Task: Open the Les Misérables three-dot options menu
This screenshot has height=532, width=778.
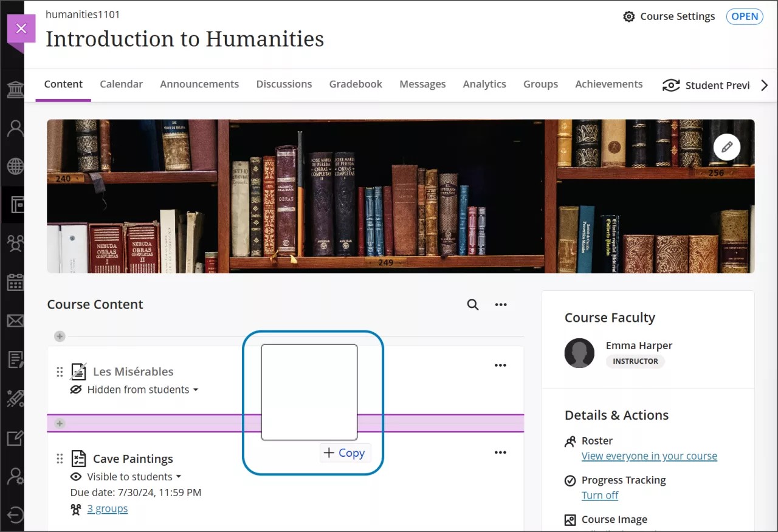Action: [x=500, y=365]
